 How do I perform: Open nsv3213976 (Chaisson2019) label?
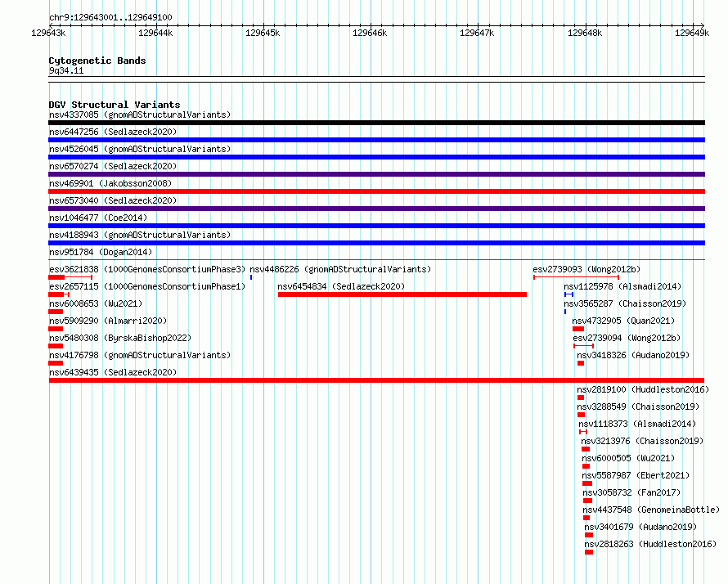coord(642,441)
